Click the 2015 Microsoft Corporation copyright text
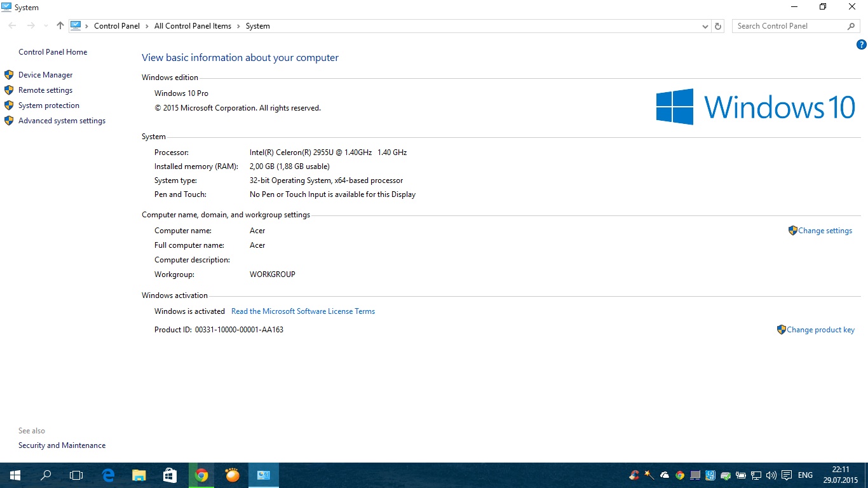This screenshot has height=488, width=868. click(238, 108)
